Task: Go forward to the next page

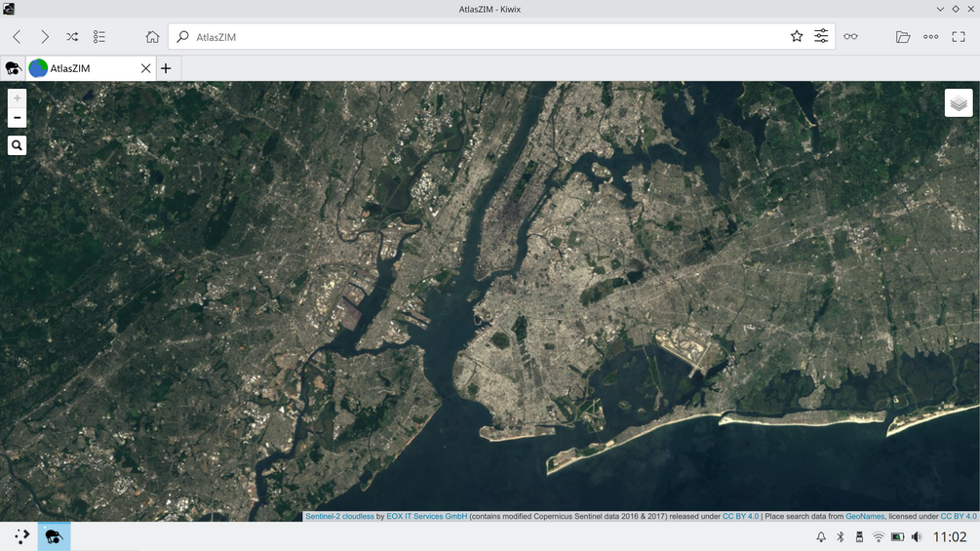Action: (45, 37)
